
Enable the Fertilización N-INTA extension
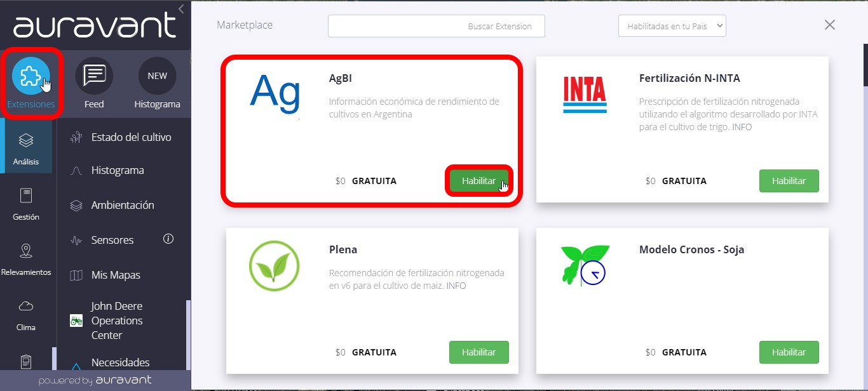tap(789, 181)
